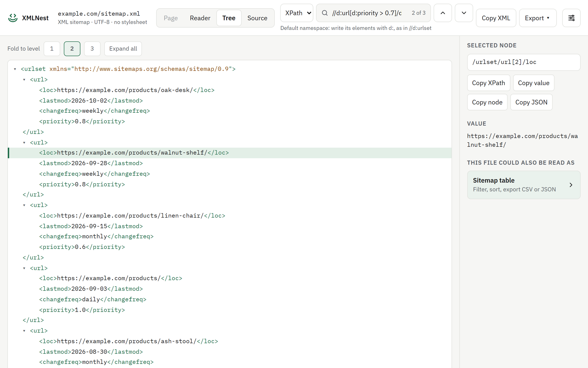Select the oak-desk loc line
Screen dimensions: 588x368
(230, 90)
